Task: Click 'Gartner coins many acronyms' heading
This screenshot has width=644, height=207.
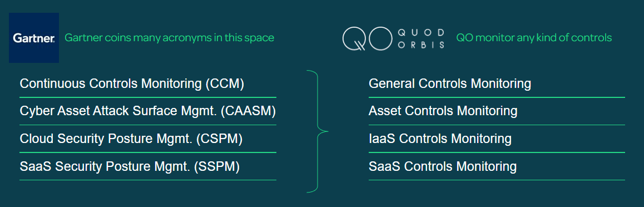Action: pyautogui.click(x=169, y=38)
